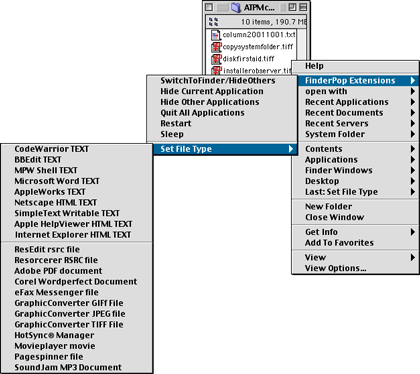
Task: Choose Netscape HTML TEXT
Action: [77, 202]
